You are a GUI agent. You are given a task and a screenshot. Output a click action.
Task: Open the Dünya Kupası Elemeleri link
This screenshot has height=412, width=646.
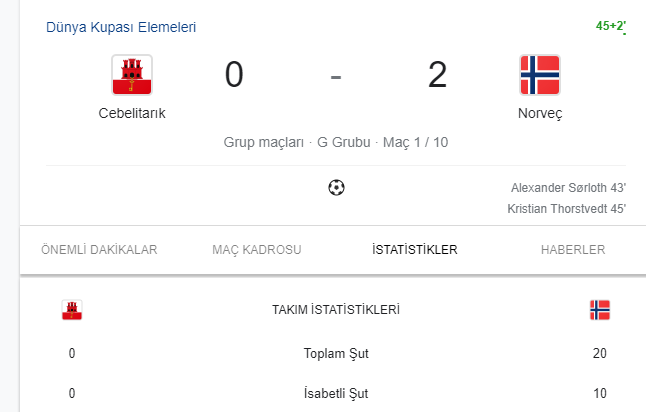pyautogui.click(x=121, y=27)
